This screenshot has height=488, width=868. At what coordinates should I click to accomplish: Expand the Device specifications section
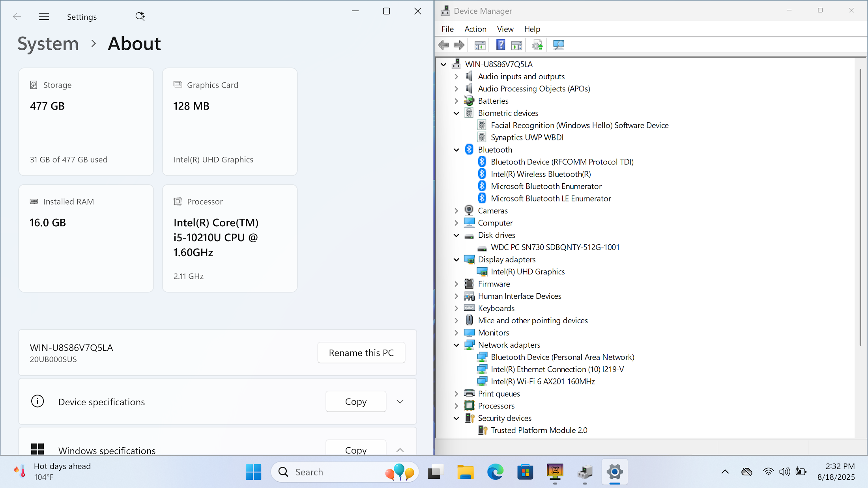(400, 402)
